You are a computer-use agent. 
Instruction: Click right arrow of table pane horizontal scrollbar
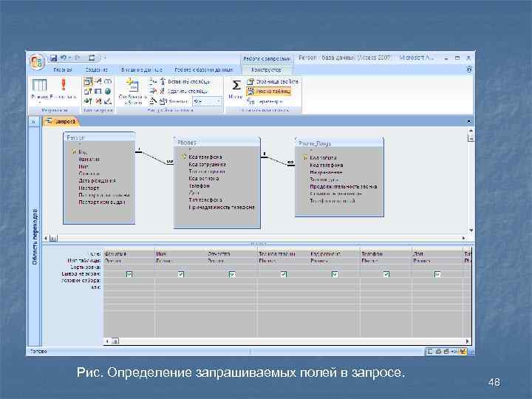pos(463,238)
